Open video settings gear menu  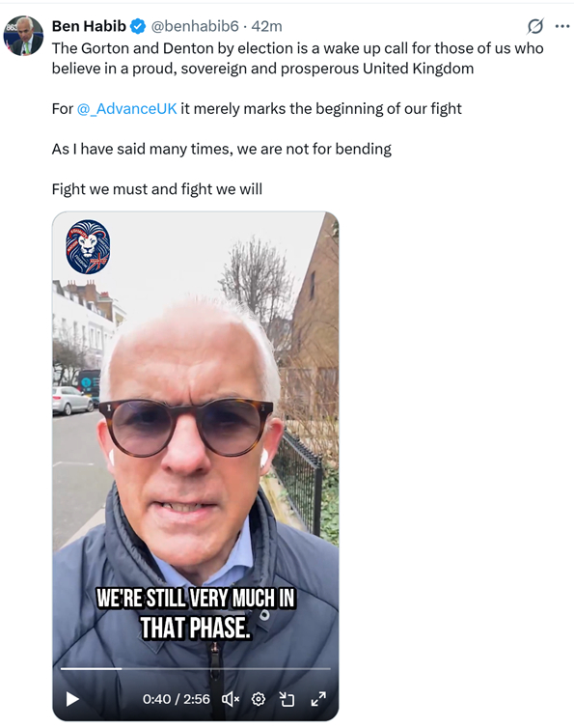click(x=259, y=699)
